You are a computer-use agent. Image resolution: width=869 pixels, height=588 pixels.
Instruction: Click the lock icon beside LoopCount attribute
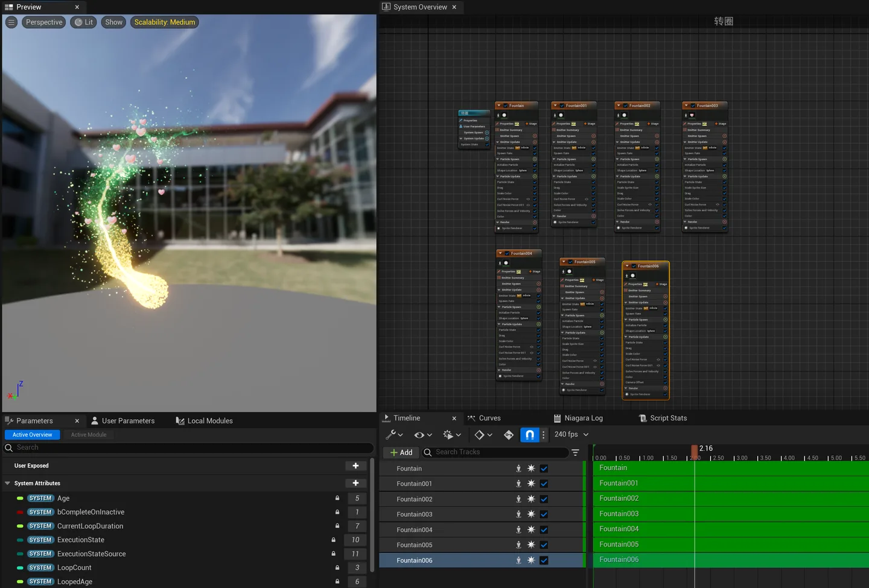(x=337, y=567)
